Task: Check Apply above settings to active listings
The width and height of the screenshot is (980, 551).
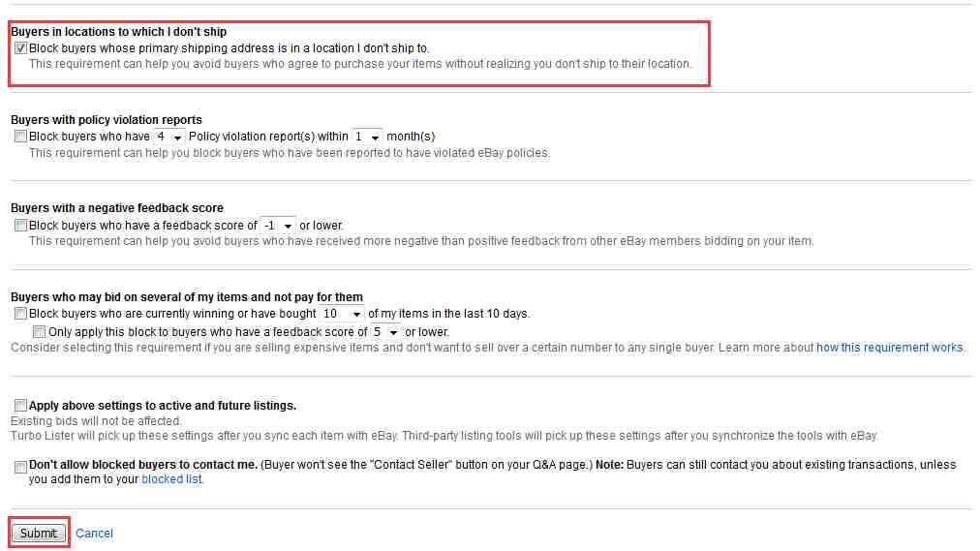Action: pos(20,405)
